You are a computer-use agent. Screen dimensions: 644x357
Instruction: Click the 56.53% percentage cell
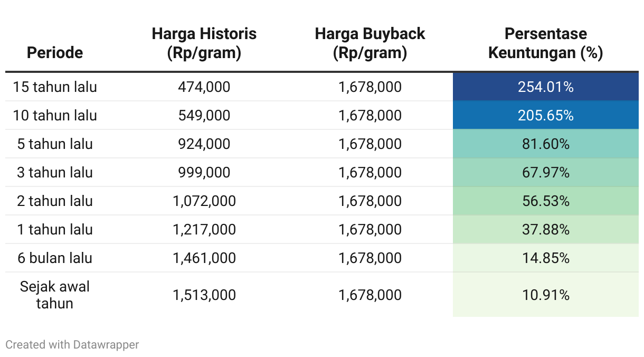(546, 201)
